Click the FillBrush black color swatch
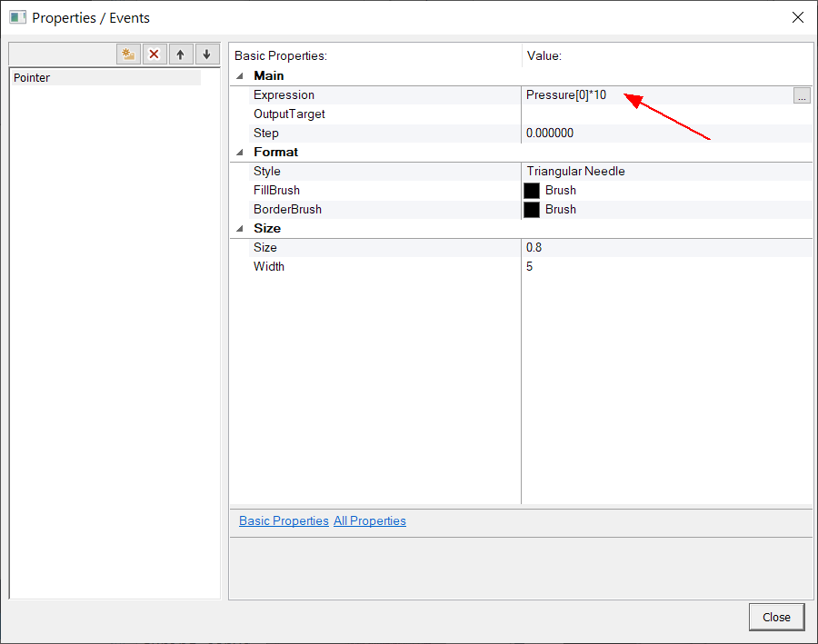818x644 pixels. (x=532, y=191)
